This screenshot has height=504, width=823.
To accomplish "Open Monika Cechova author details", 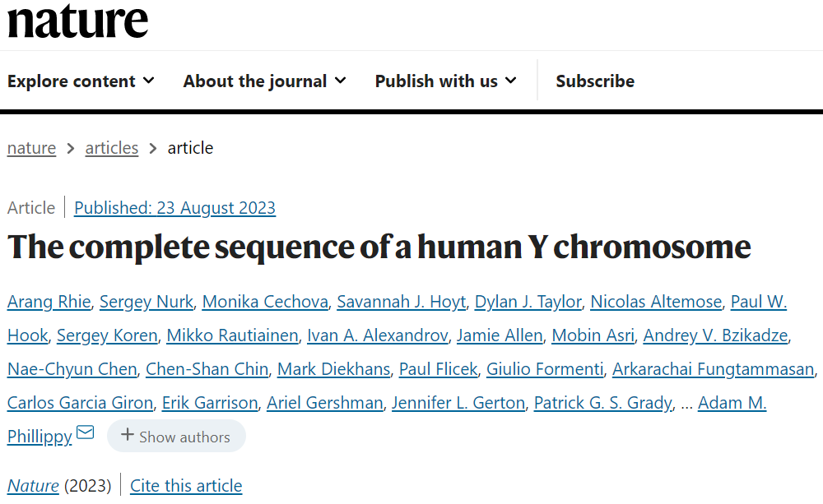I will click(265, 302).
